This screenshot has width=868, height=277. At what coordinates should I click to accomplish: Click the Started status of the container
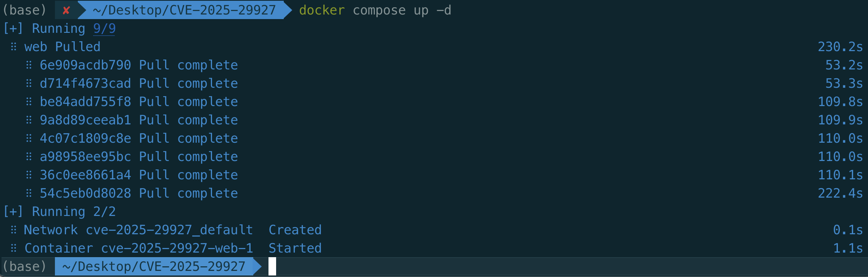(x=295, y=248)
